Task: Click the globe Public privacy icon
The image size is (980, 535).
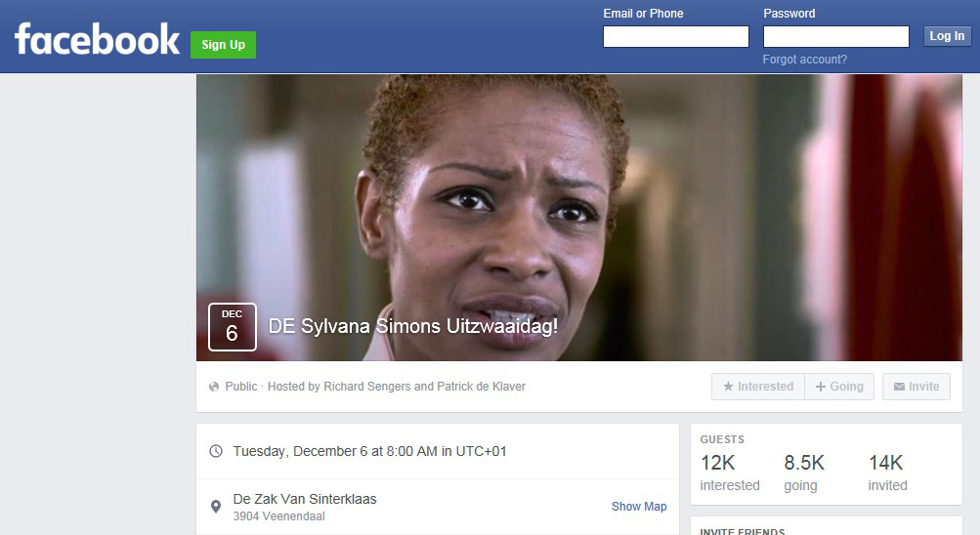Action: [x=214, y=387]
